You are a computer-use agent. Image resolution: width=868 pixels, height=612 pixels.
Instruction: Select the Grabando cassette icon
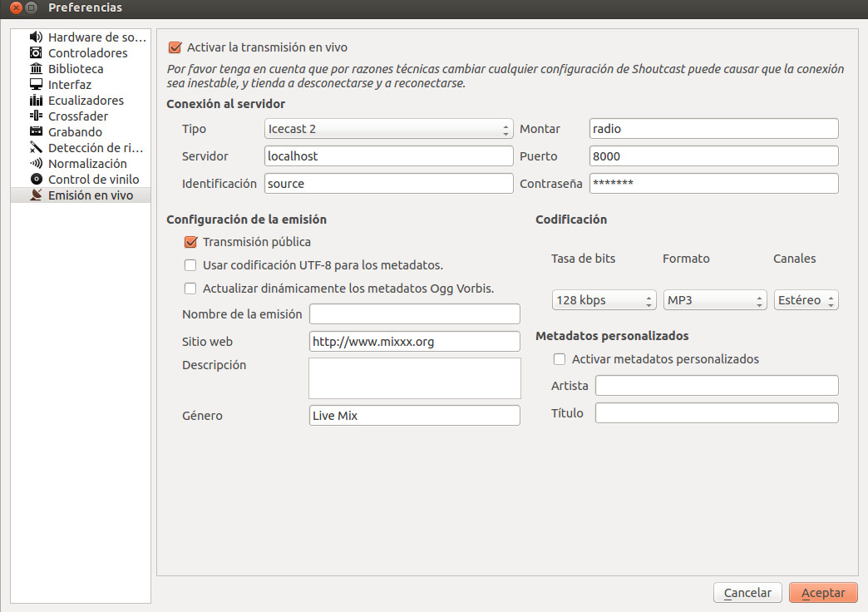36,132
